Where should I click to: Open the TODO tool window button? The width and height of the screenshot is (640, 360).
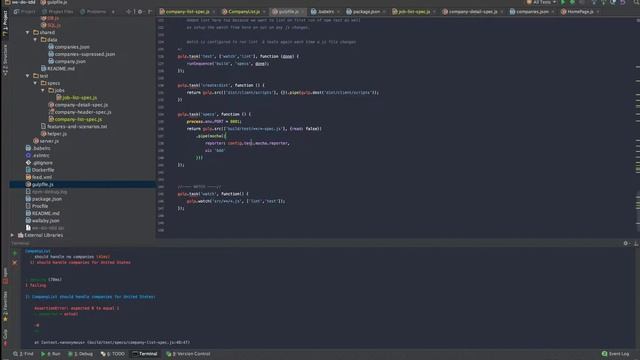[113, 354]
